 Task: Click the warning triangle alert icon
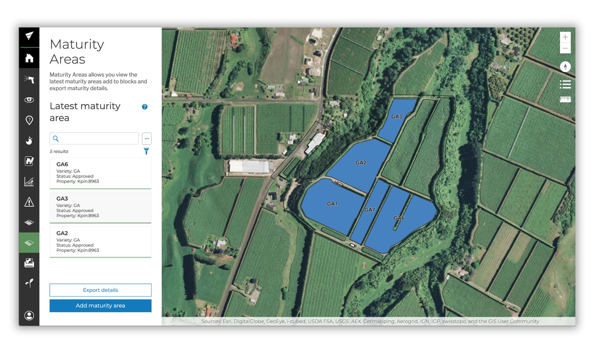pyautogui.click(x=29, y=202)
